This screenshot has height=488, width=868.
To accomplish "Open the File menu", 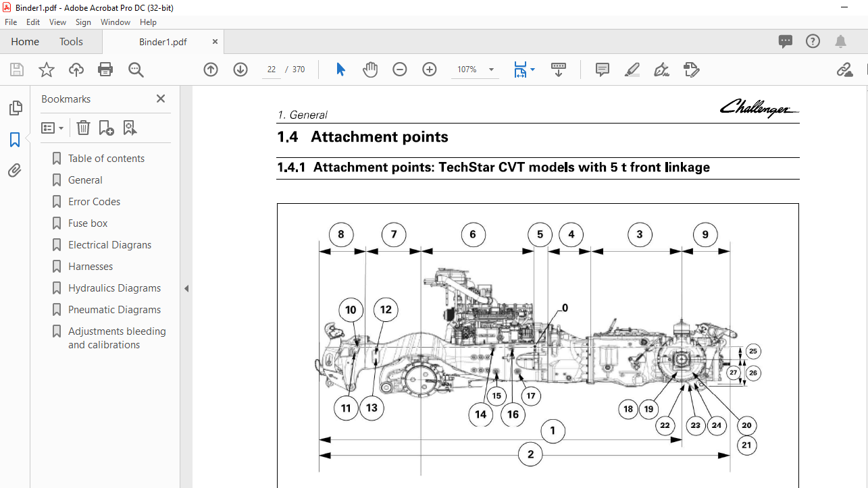I will (x=11, y=22).
